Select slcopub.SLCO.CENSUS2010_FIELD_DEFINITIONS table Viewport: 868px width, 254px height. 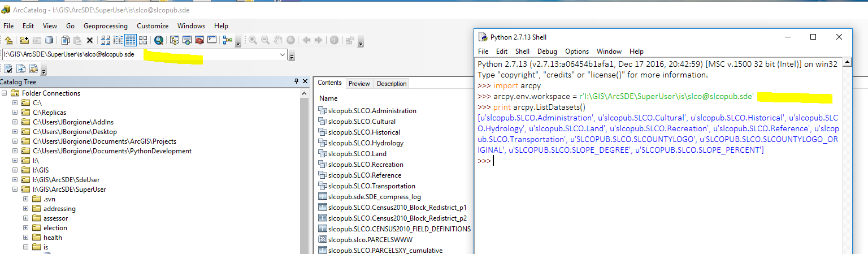point(394,229)
